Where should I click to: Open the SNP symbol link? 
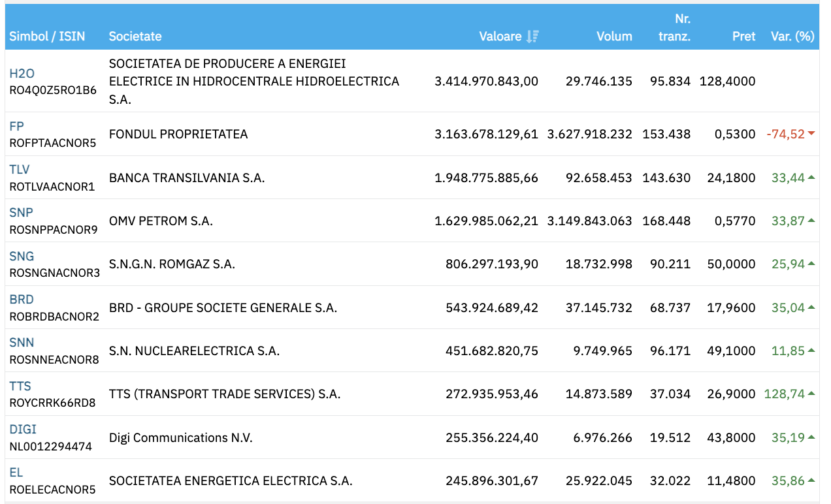click(x=21, y=213)
